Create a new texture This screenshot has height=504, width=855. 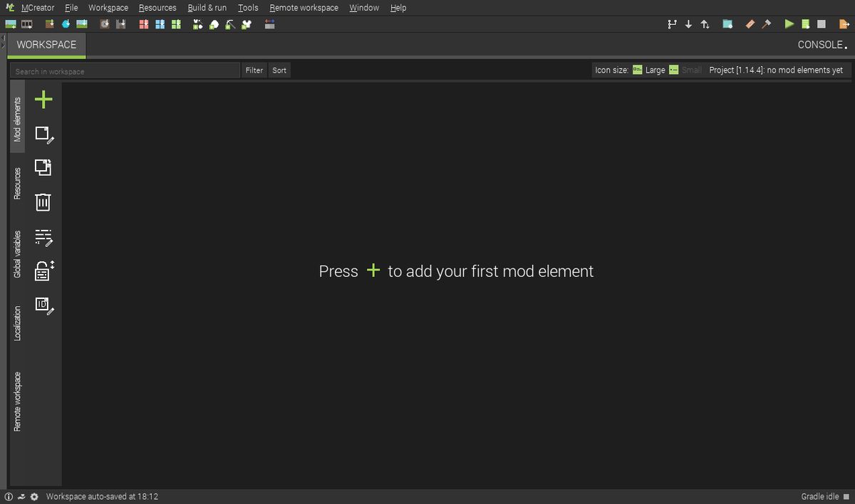point(10,23)
